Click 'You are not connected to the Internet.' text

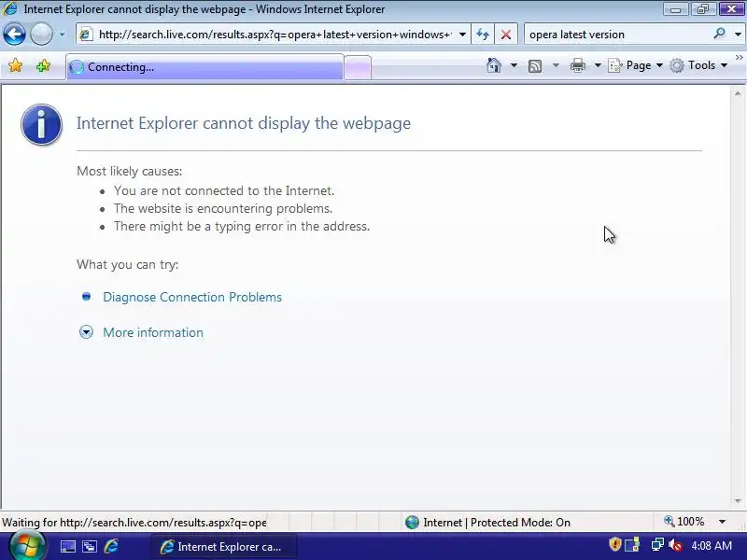(x=224, y=190)
